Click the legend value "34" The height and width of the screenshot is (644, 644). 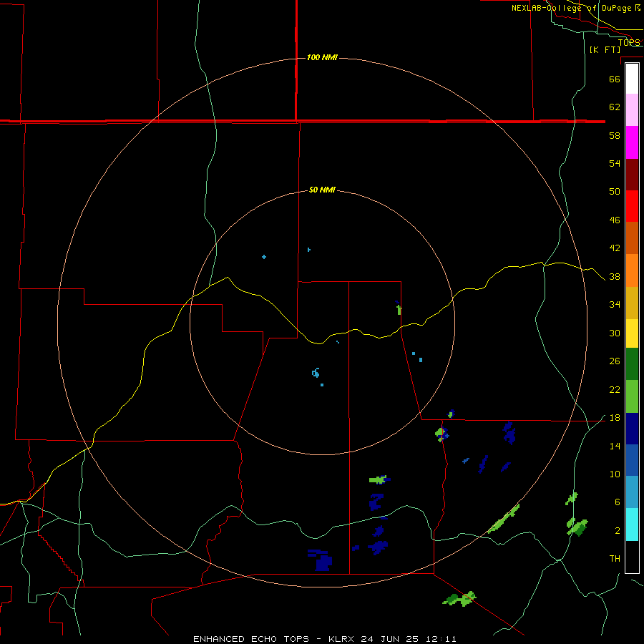point(615,304)
